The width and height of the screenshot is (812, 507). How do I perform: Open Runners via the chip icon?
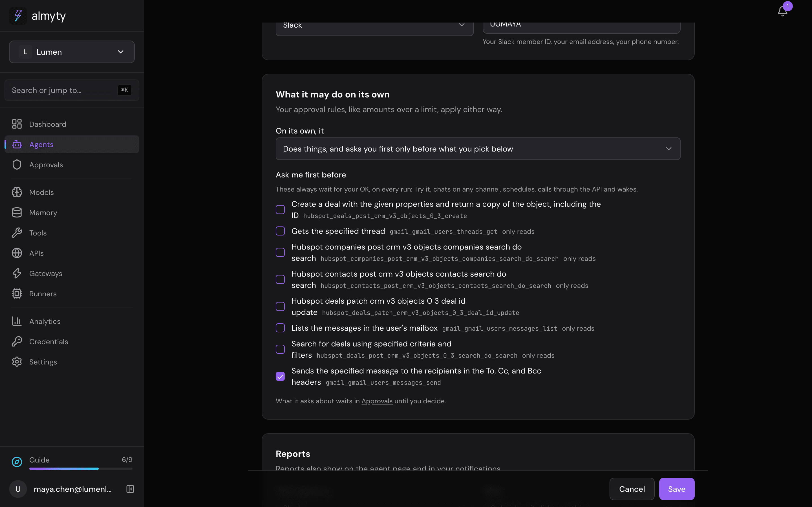tap(17, 294)
